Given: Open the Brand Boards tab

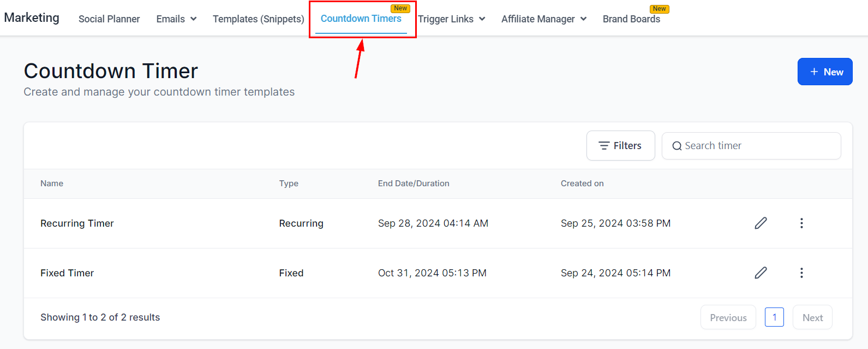Looking at the screenshot, I should tap(631, 19).
